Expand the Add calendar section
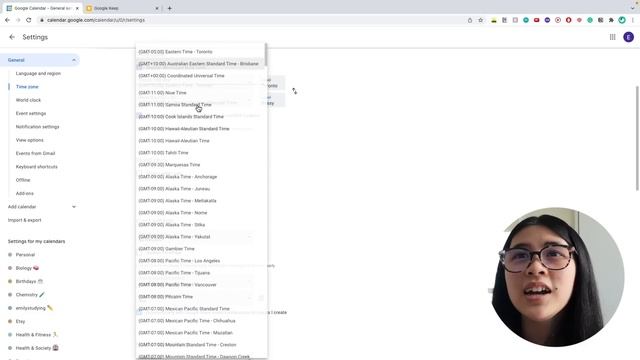 74,207
